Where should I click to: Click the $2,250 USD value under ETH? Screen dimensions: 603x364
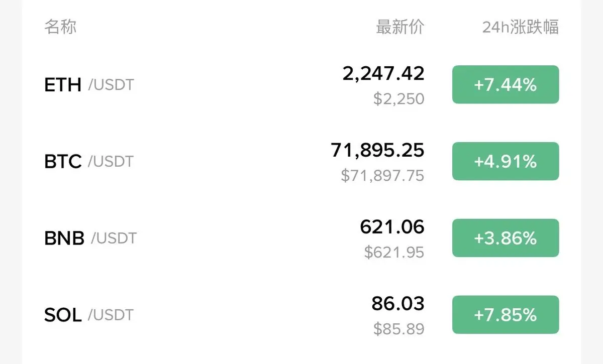399,99
